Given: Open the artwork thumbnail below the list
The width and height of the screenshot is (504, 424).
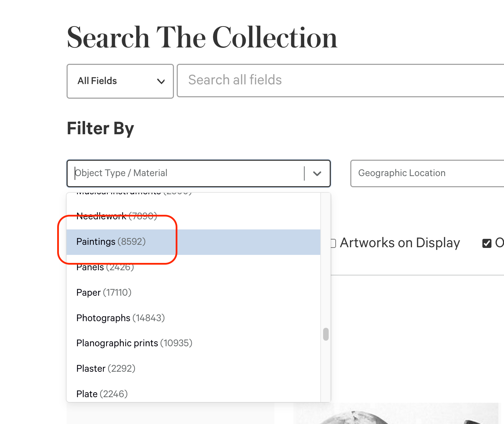Looking at the screenshot, I should click(x=396, y=414).
